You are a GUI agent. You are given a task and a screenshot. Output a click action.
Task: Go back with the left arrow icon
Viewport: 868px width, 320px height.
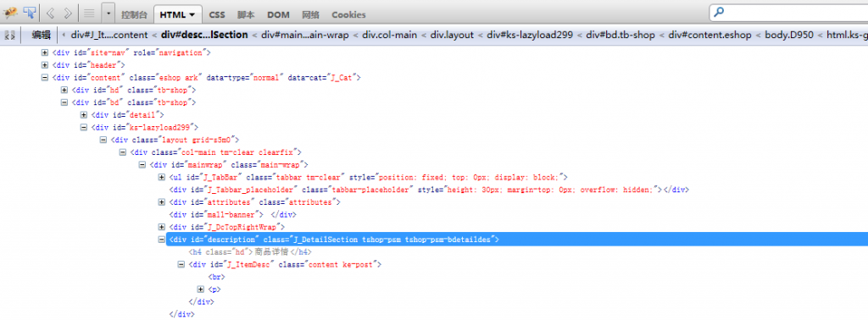click(x=49, y=13)
